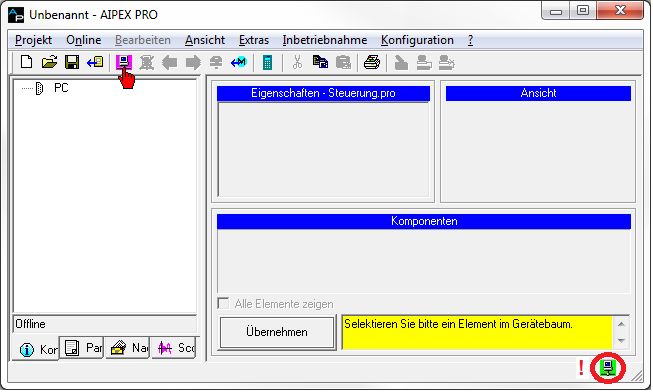Toggle the Alle Elemente zeigen checkbox
The height and width of the screenshot is (392, 653).
223,303
